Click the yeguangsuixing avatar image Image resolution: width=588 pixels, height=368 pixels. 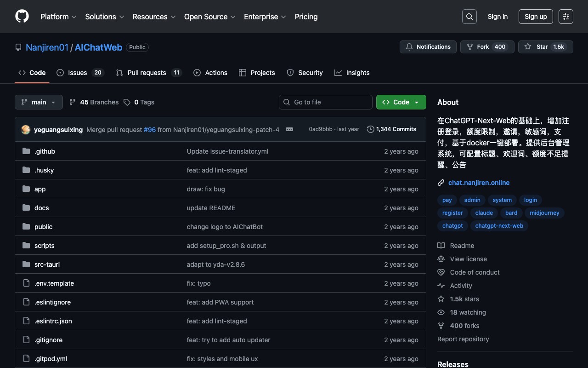tap(26, 130)
